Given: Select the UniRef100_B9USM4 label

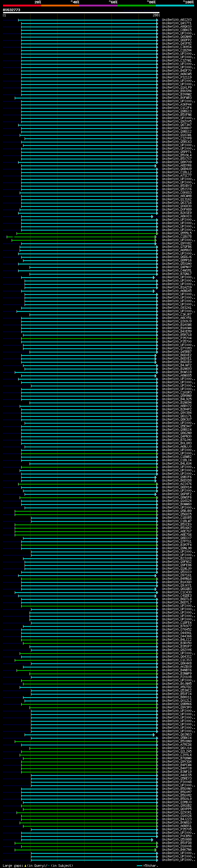Looking at the screenshot, I should point(177,91).
